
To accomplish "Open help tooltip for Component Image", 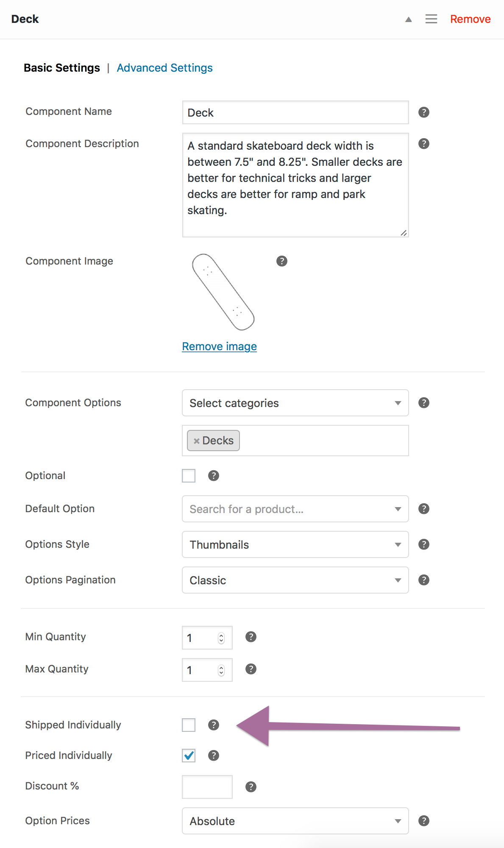I will pos(281,261).
